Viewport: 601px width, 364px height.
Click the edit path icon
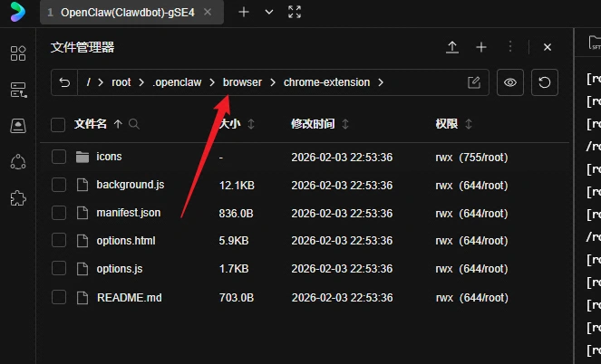[x=473, y=82]
